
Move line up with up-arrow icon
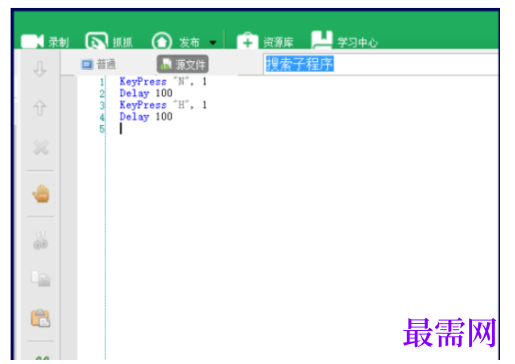point(40,108)
